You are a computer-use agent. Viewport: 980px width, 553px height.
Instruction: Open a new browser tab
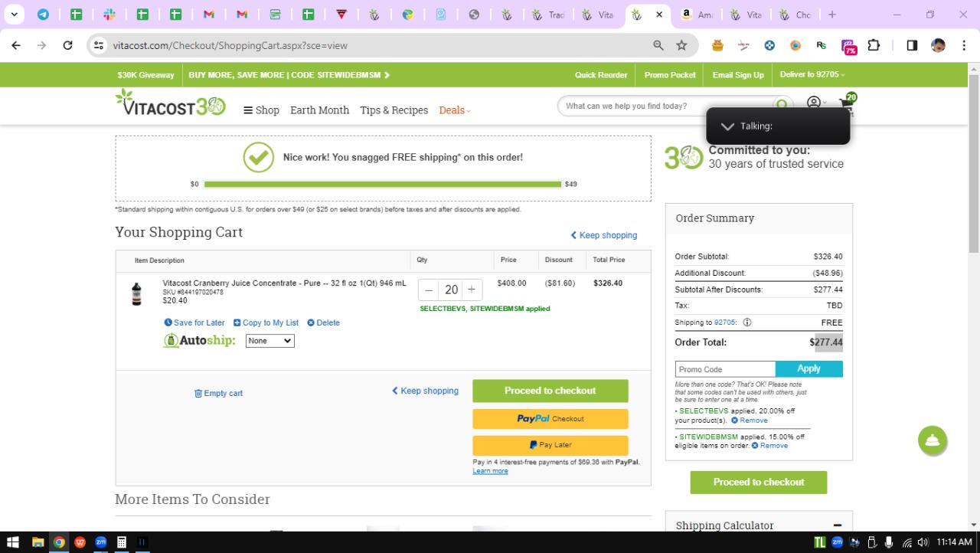point(831,15)
